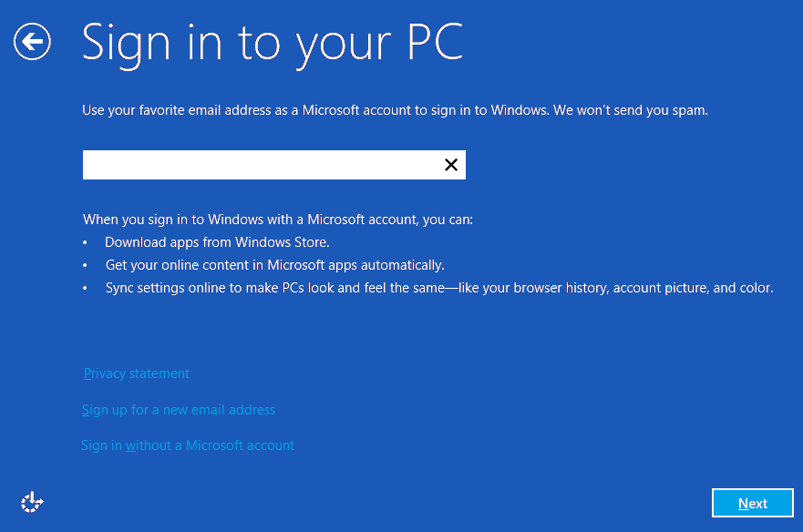Screen dimensions: 803x532
Task: Continue with the Next button
Action: 752,504
